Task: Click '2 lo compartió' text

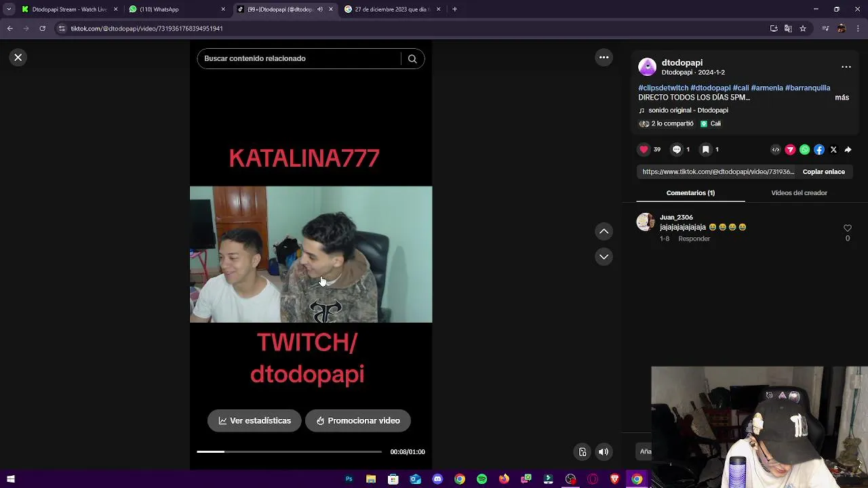Action: coord(672,124)
